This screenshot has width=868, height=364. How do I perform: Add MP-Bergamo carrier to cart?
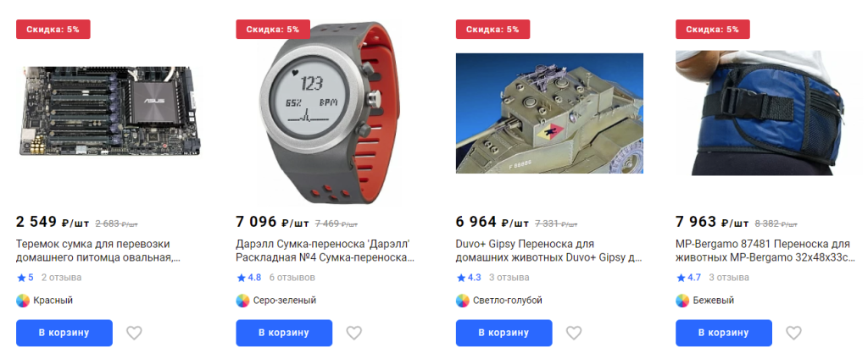[724, 333]
